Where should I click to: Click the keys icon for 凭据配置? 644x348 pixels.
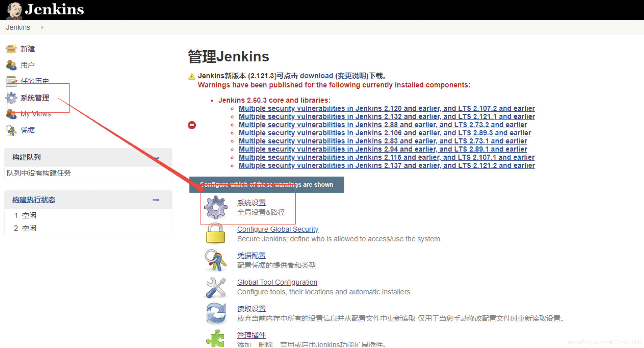(x=216, y=260)
